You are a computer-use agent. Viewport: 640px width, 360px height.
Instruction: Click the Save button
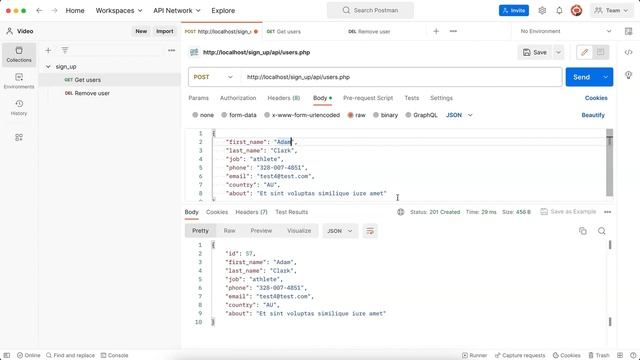pyautogui.click(x=536, y=52)
